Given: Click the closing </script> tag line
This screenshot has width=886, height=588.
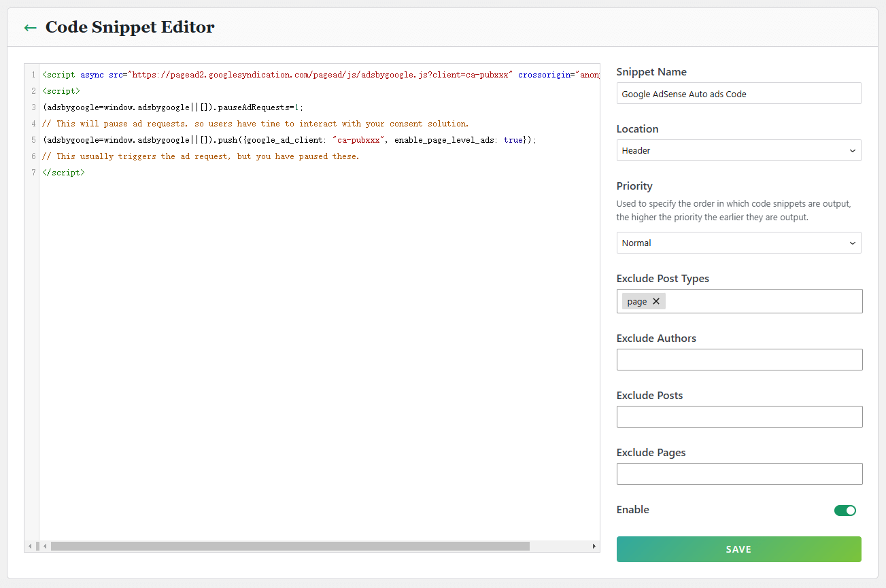Looking at the screenshot, I should [x=63, y=173].
